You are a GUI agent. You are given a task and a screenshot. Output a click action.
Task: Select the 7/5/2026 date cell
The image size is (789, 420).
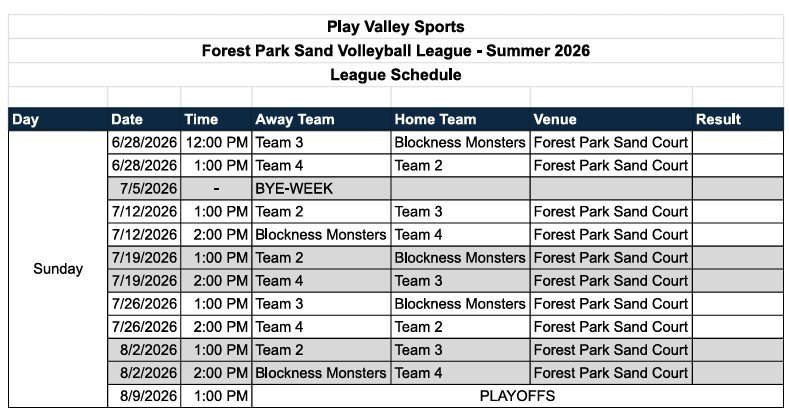pos(144,189)
